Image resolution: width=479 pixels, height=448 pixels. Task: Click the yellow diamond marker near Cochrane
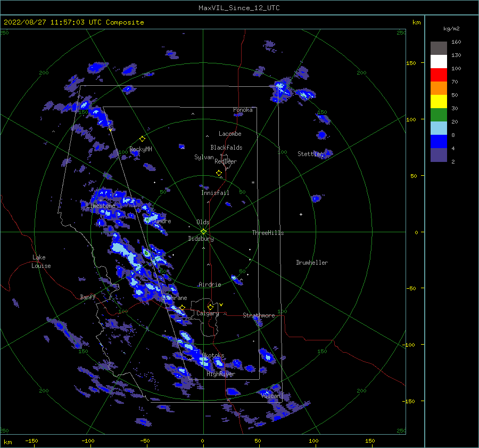(x=183, y=307)
